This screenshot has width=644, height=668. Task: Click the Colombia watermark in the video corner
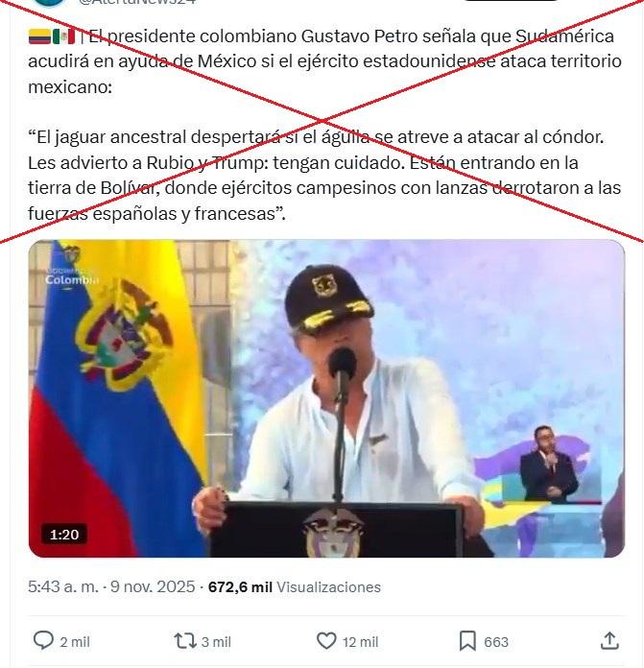[72, 277]
